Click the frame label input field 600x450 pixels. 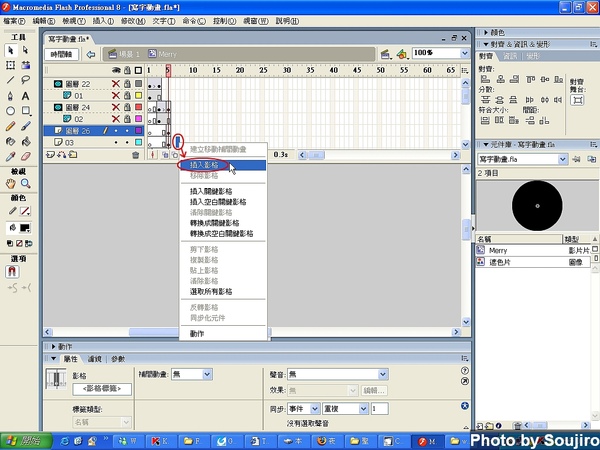coord(102,389)
